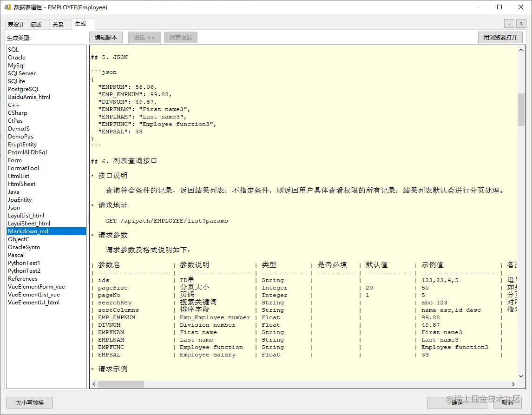Select EzdmlAllDbSql in the list
The image size is (532, 415).
pyautogui.click(x=46, y=152)
